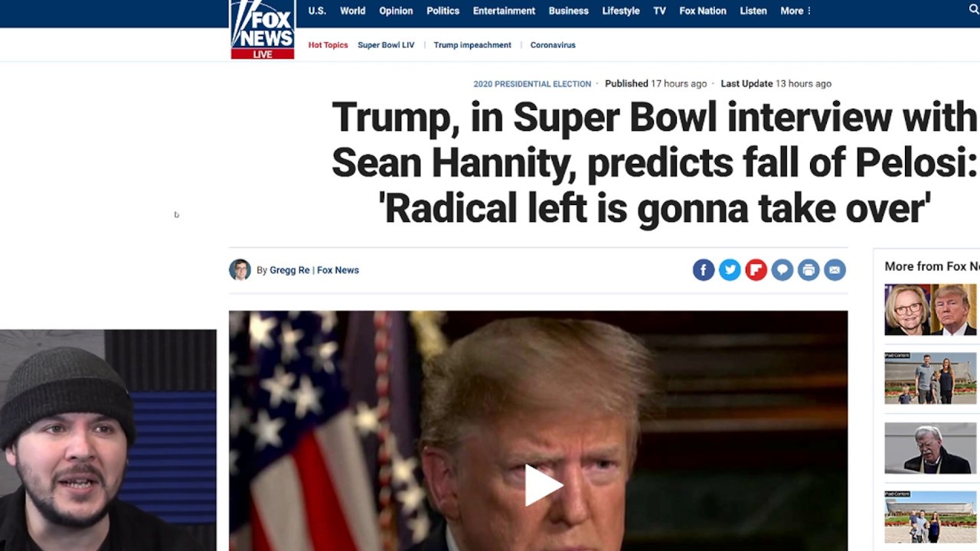Email the article using envelope icon
This screenshot has height=551, width=980.
[835, 269]
